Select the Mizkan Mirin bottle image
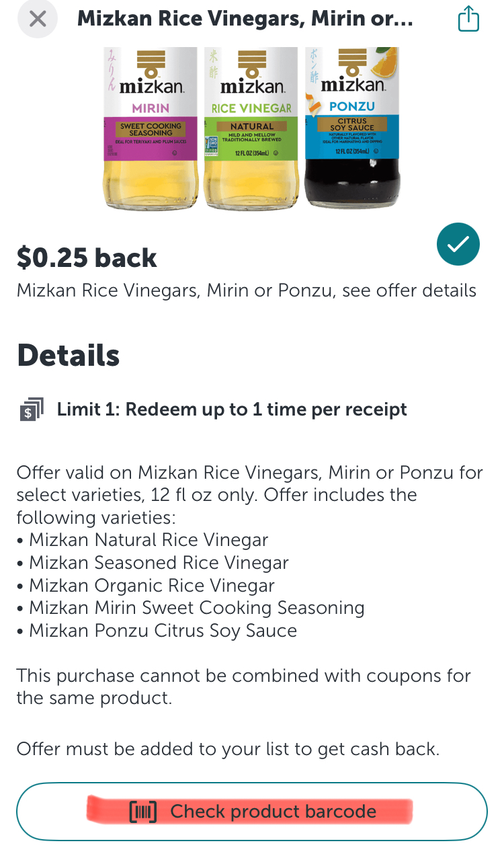Image resolution: width=504 pixels, height=858 pixels. click(x=151, y=128)
